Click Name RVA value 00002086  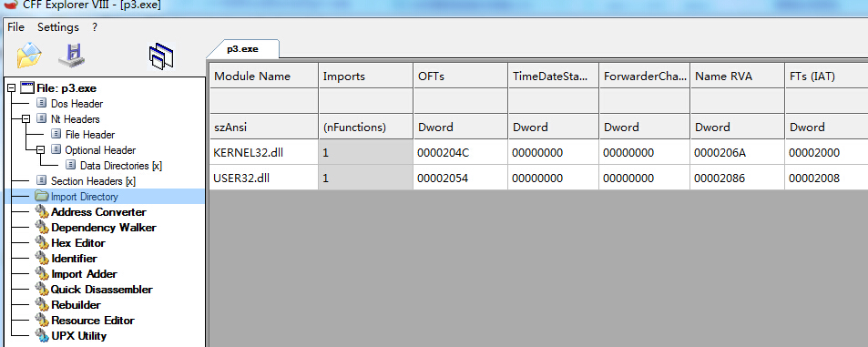[x=720, y=179]
